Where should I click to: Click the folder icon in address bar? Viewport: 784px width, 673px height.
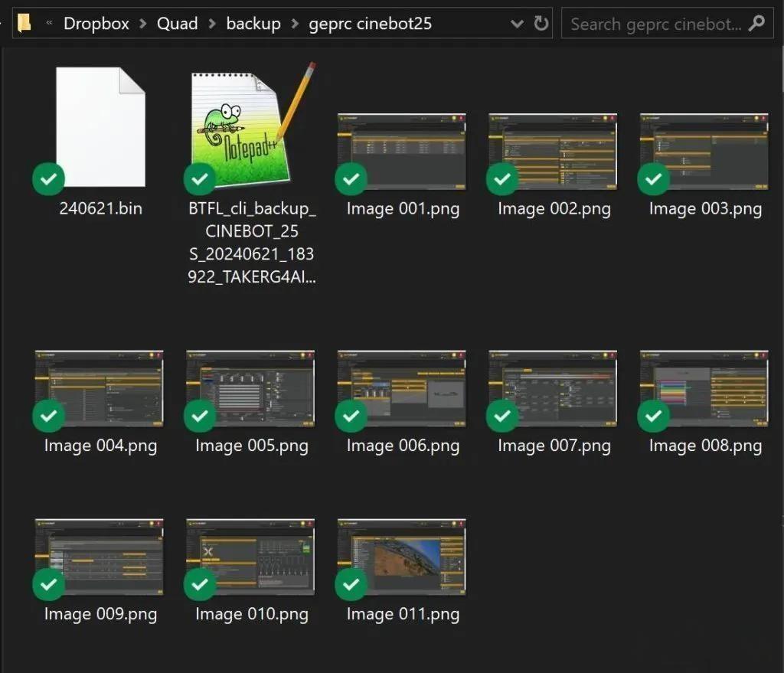[x=24, y=23]
